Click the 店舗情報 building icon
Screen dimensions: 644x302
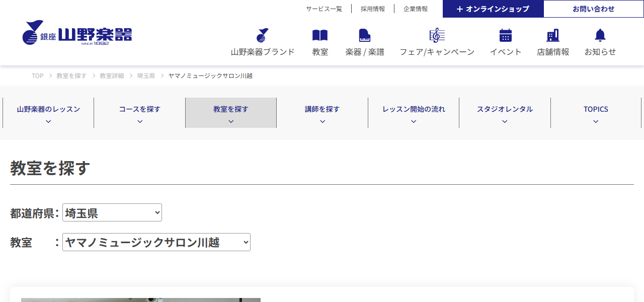click(x=553, y=35)
